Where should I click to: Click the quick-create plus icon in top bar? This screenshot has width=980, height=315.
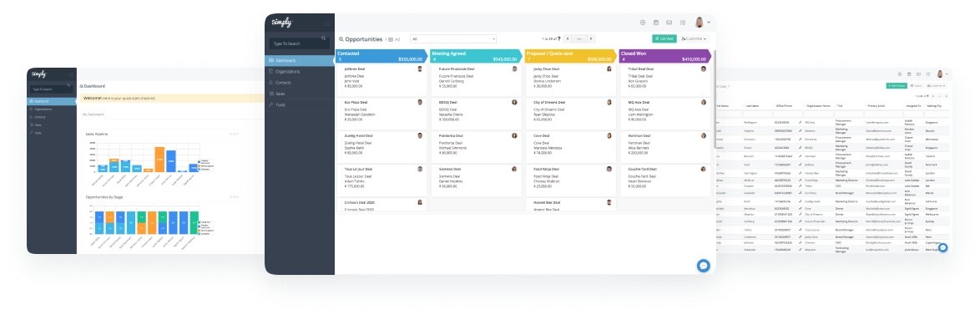(643, 23)
